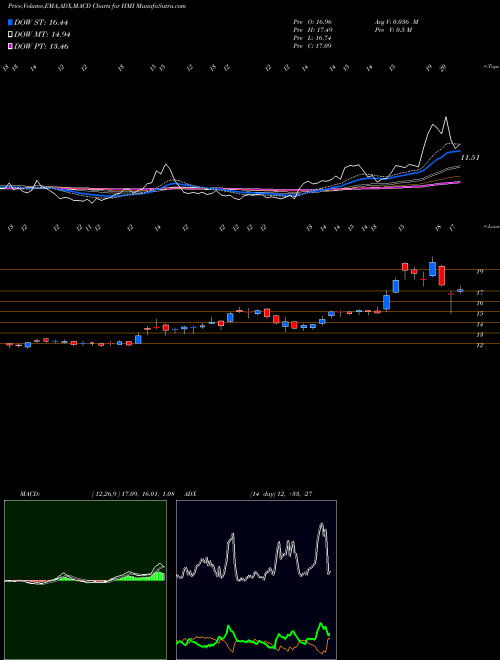Click the 'Pre O: 16.96' value
This screenshot has width=500, height=660.
[x=313, y=22]
